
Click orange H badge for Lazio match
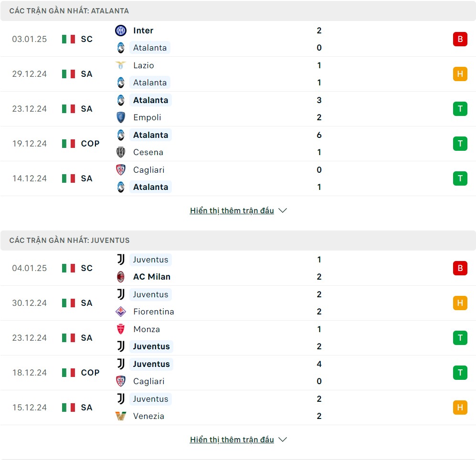pos(460,74)
